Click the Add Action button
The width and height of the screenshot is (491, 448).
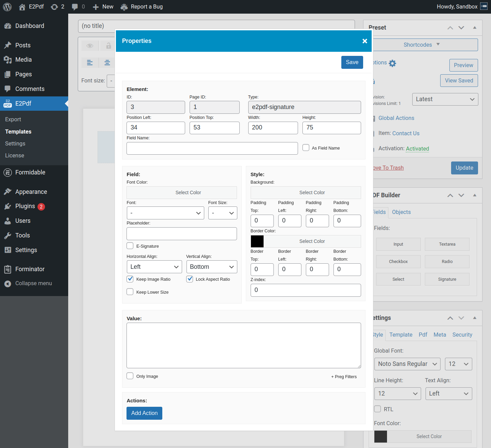144,413
